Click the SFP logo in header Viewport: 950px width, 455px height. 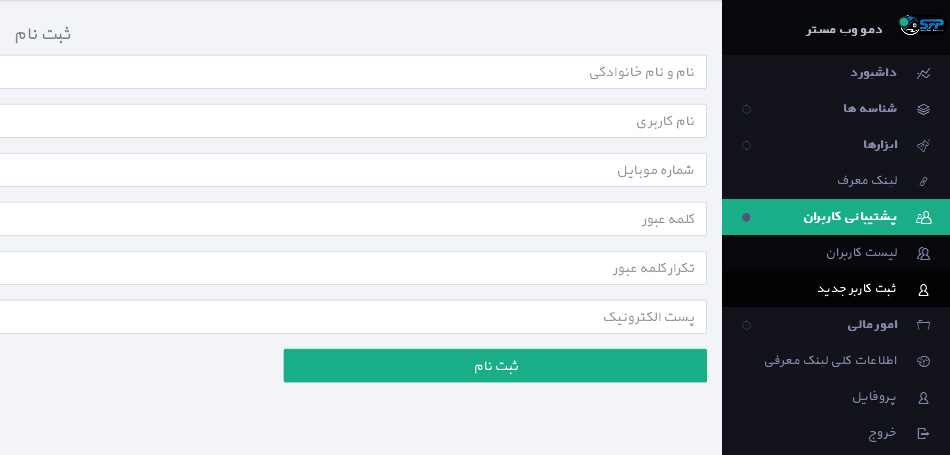921,25
